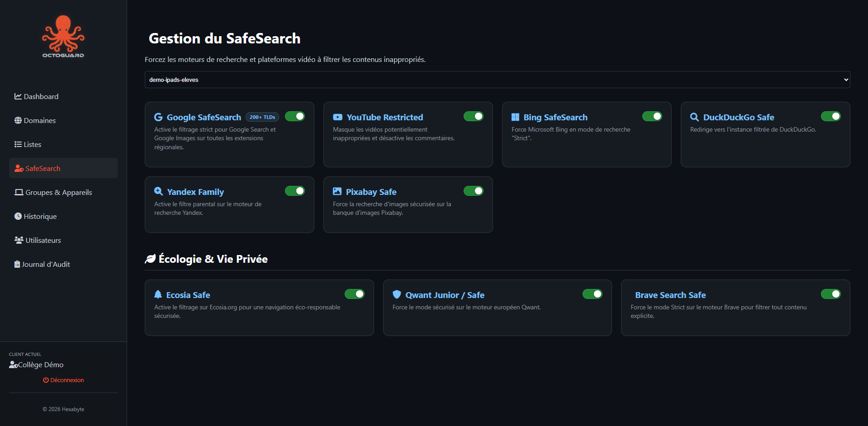
Task: Click the Pixabay Safe title
Action: [371, 192]
